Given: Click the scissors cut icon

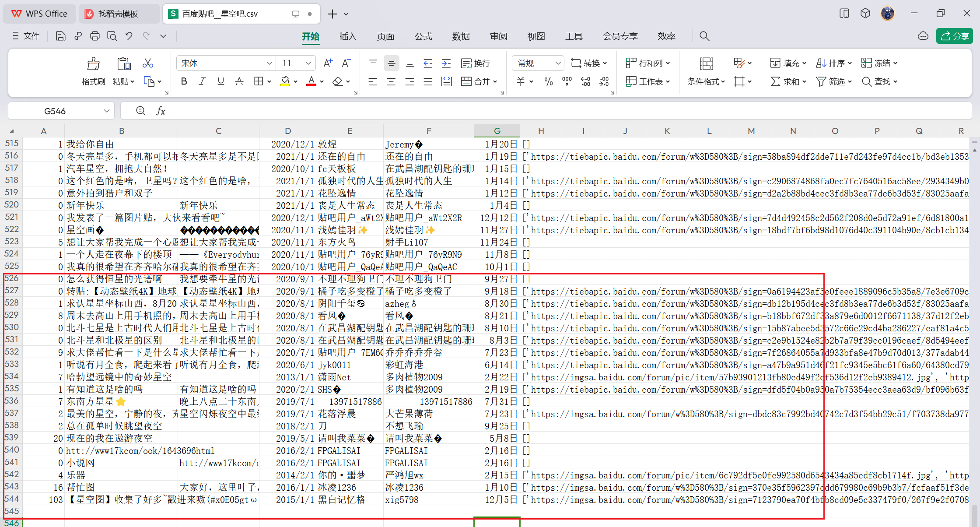Looking at the screenshot, I should pyautogui.click(x=147, y=63).
